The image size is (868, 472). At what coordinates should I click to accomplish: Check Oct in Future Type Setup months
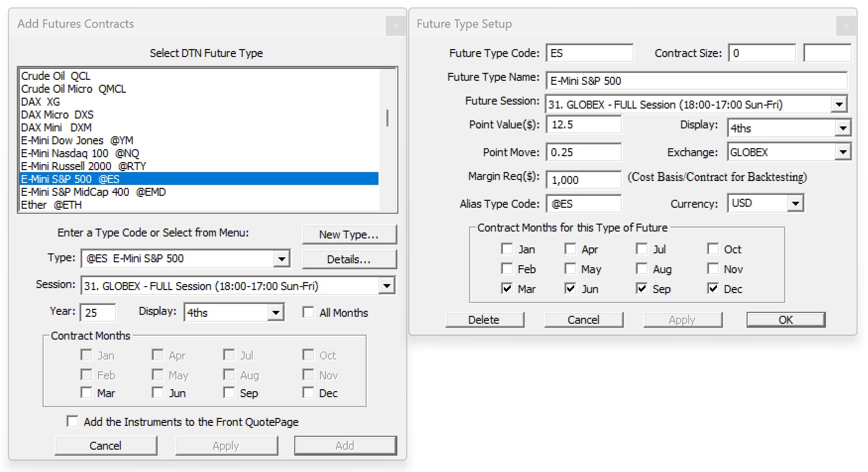pos(713,249)
